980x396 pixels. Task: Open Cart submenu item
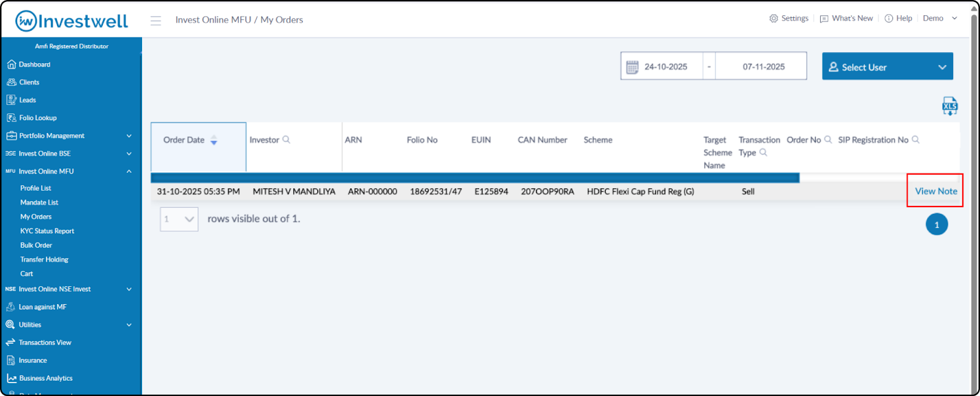26,273
